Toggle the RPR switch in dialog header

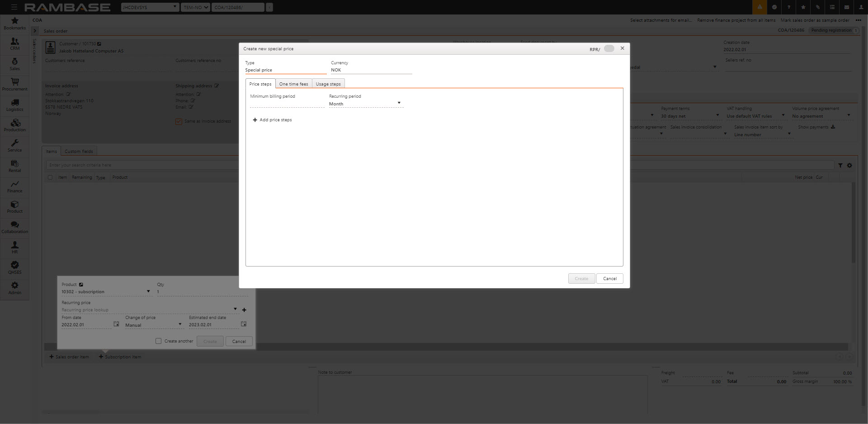tap(609, 49)
